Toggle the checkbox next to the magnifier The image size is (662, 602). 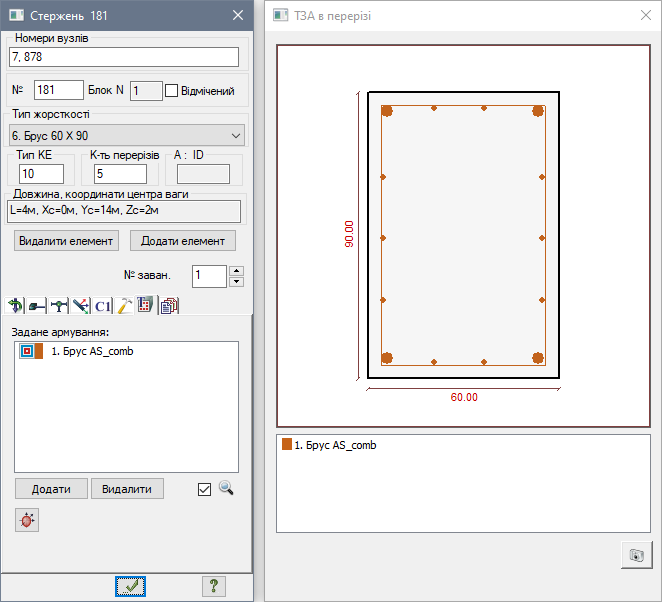(x=205, y=489)
